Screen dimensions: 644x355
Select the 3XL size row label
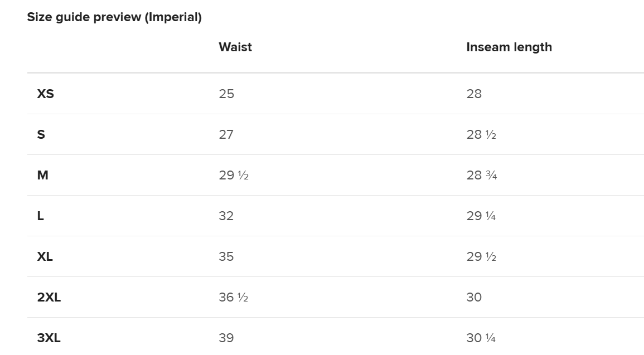click(x=49, y=338)
